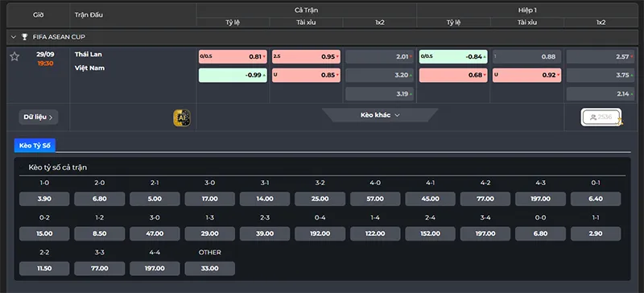Choose over 2.5 odds 0.95
Screen dimensions: 644x293
tap(306, 56)
